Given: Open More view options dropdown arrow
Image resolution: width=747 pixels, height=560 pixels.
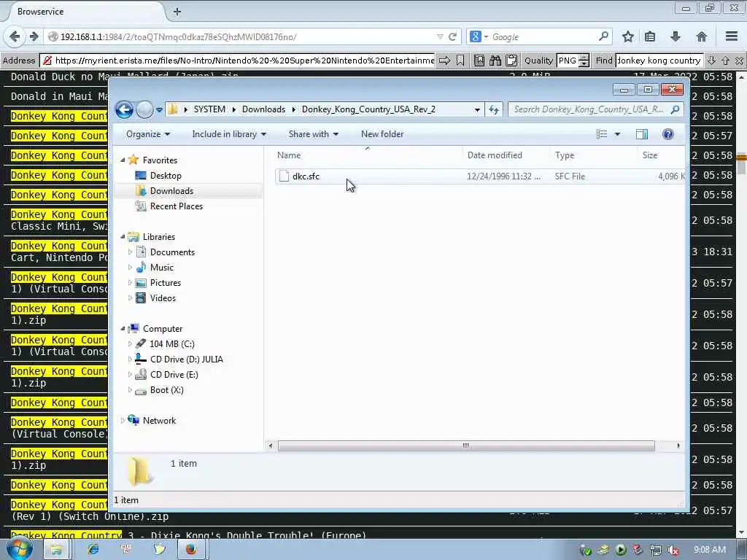Looking at the screenshot, I should (617, 134).
